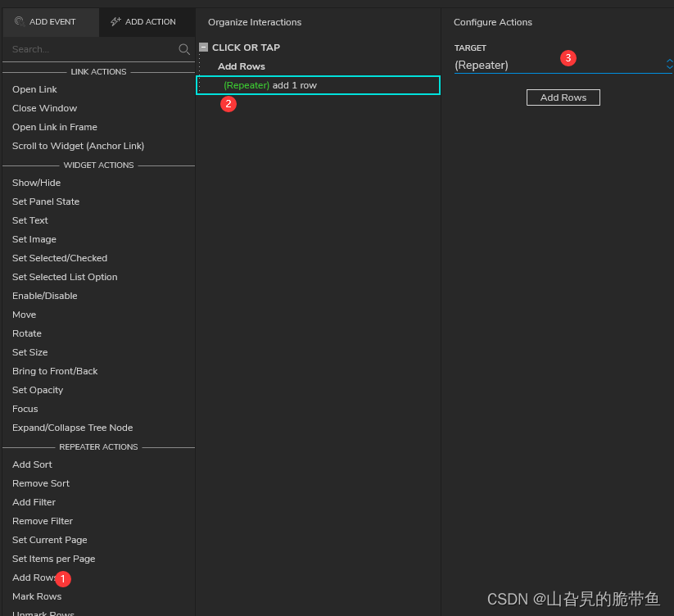Choose the Set Opacity action

(38, 390)
